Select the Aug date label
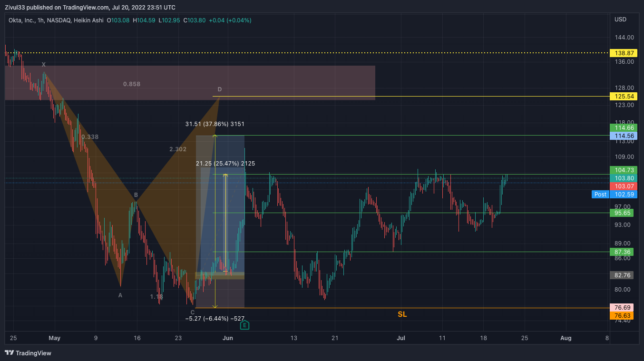This screenshot has width=644, height=361. [x=566, y=338]
